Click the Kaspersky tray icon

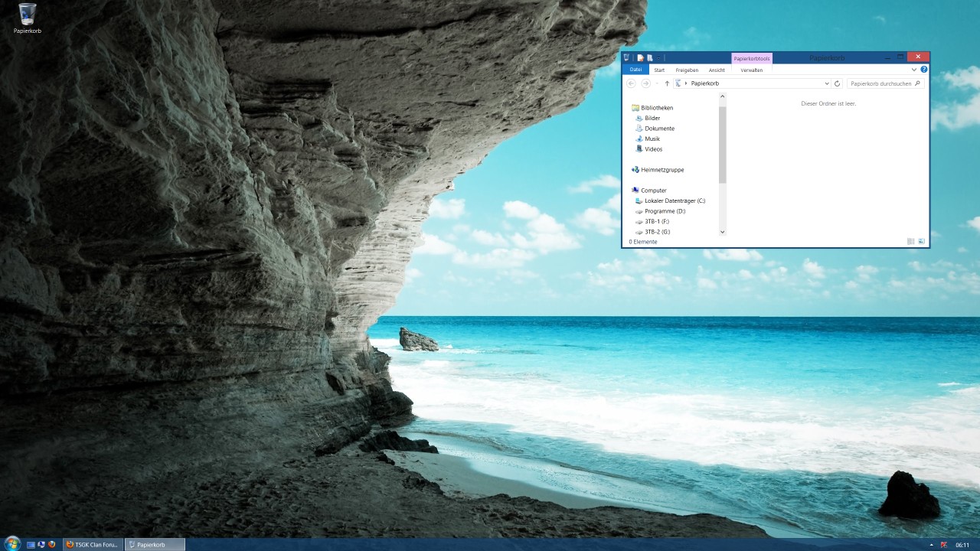pos(942,545)
